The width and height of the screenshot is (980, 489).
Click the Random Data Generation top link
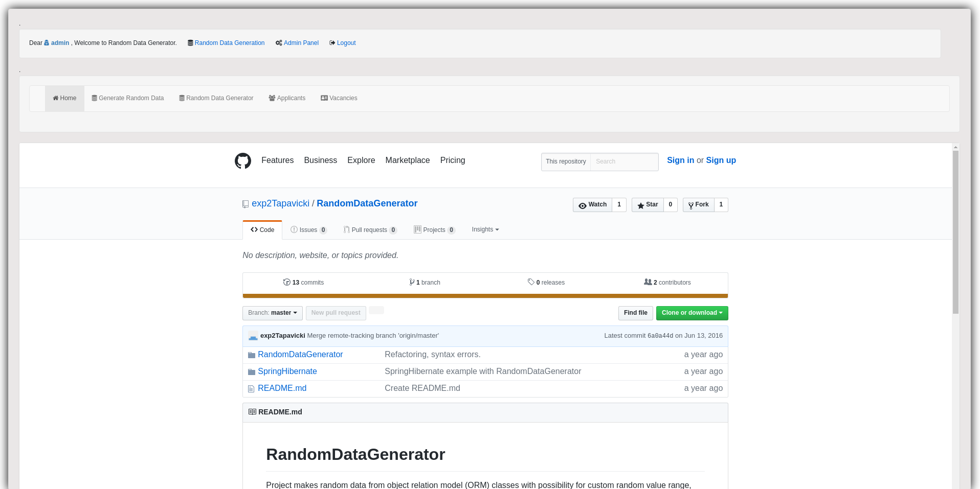tap(230, 43)
